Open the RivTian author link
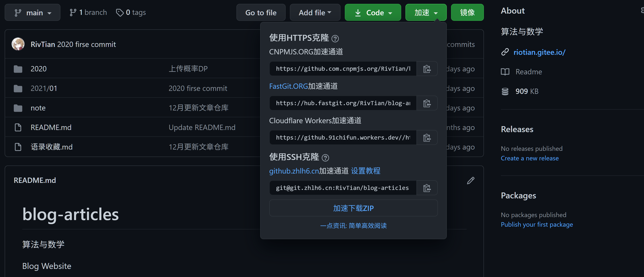 [x=43, y=44]
